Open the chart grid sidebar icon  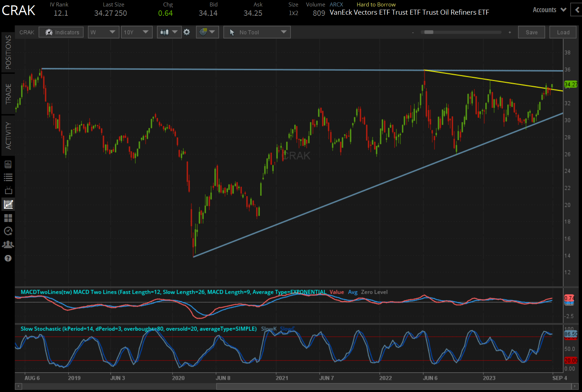coord(8,218)
